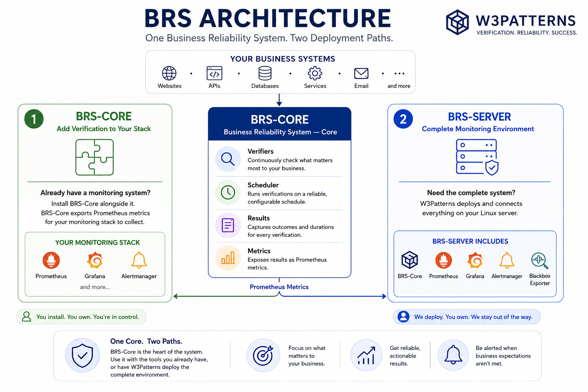588x392 pixels.
Task: Click 'Add Verification to Your Stack' text
Action: [104, 129]
